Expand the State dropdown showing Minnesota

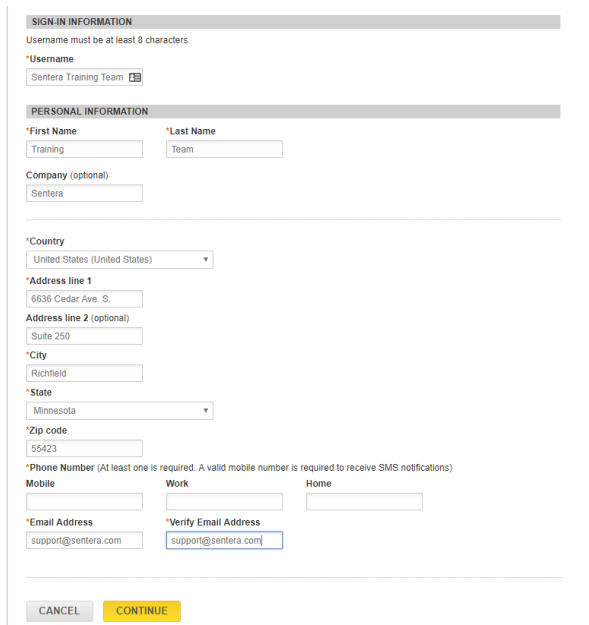120,411
